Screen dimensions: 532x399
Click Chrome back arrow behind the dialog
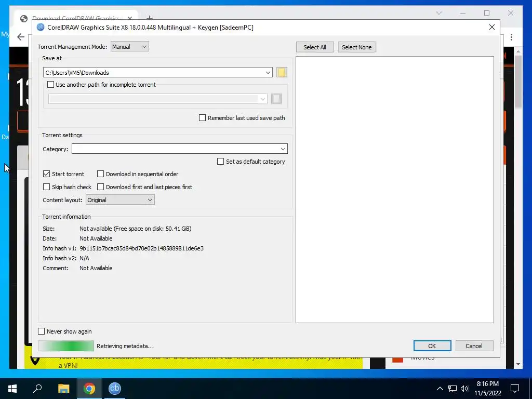[21, 37]
